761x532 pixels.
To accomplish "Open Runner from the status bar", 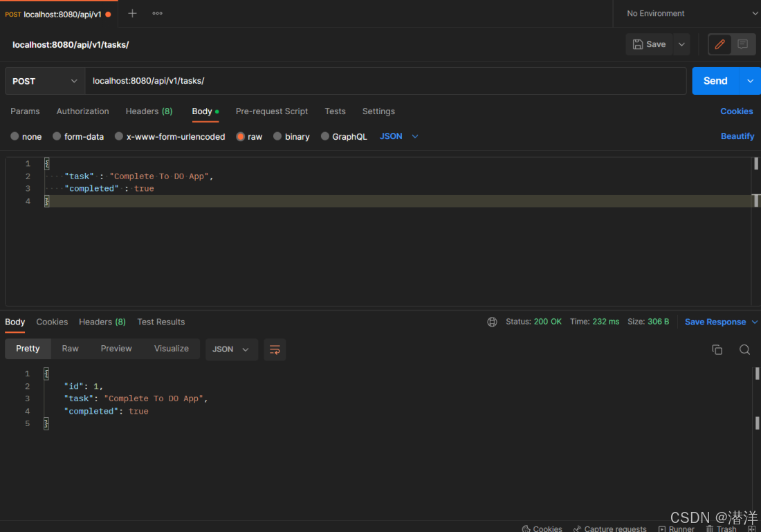I will click(x=677, y=529).
